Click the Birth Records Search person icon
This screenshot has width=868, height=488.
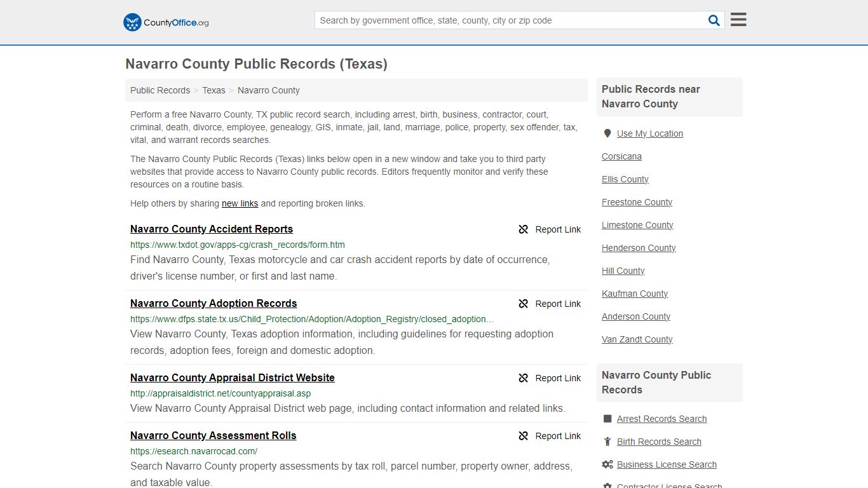[607, 442]
